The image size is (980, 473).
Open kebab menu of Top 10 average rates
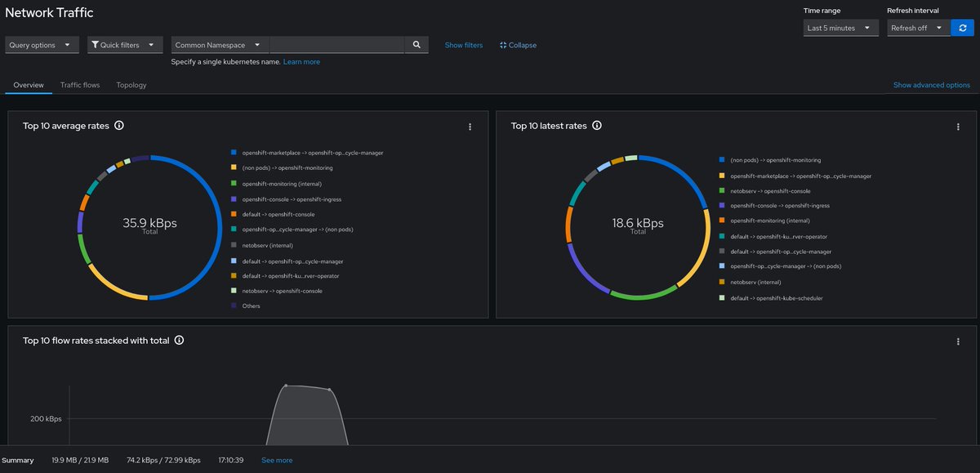tap(470, 127)
